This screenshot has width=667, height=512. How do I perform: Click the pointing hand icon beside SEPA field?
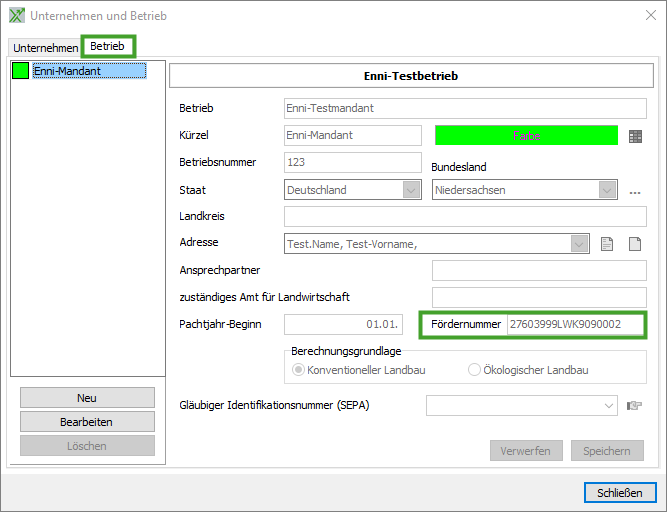633,405
